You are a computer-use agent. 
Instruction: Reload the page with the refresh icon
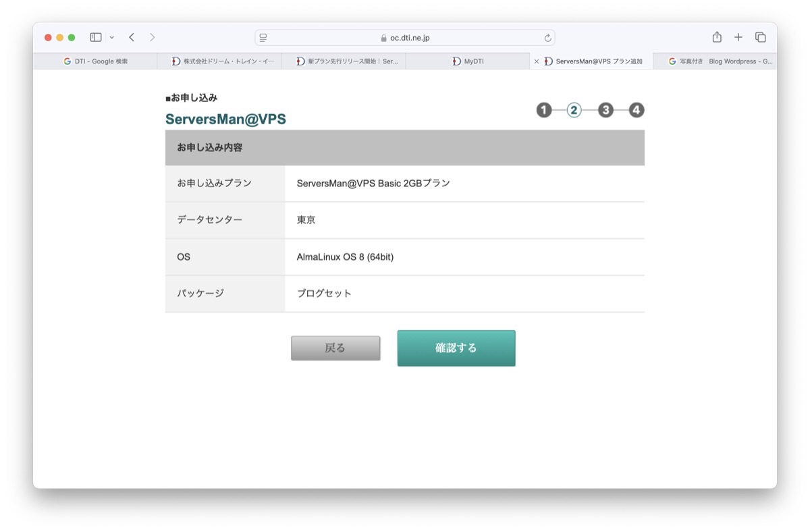tap(547, 38)
